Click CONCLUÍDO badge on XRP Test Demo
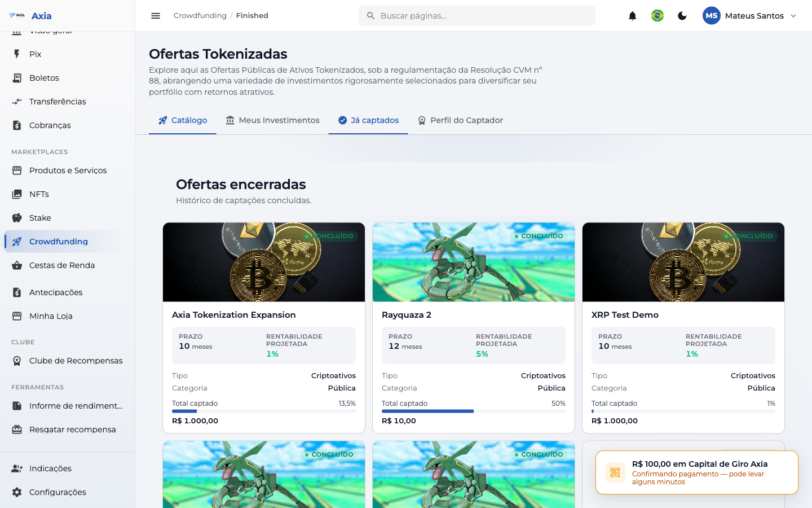 [x=749, y=236]
